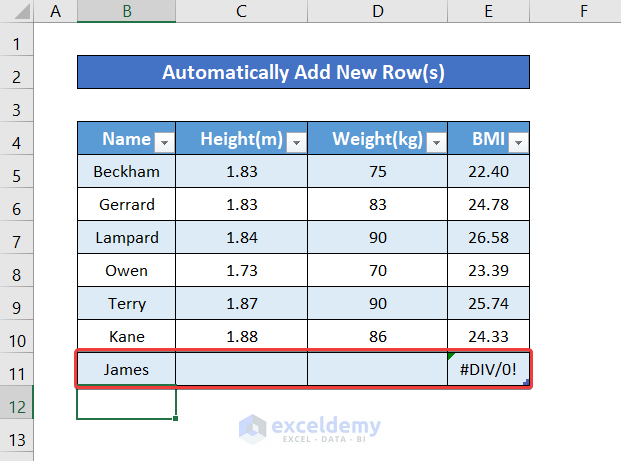Select the BMI cell 24.33

pyautogui.click(x=489, y=336)
